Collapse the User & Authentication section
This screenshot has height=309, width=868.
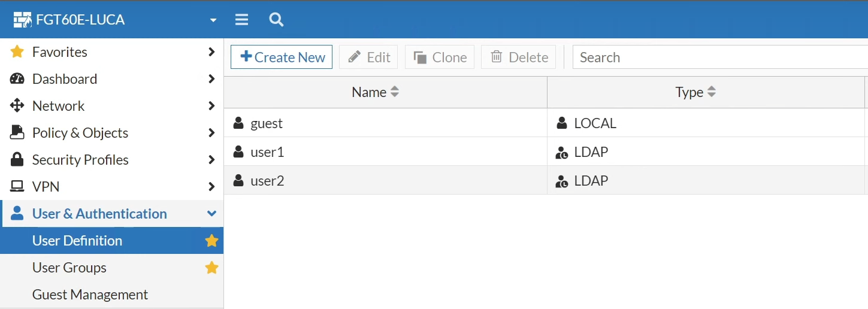tap(211, 214)
